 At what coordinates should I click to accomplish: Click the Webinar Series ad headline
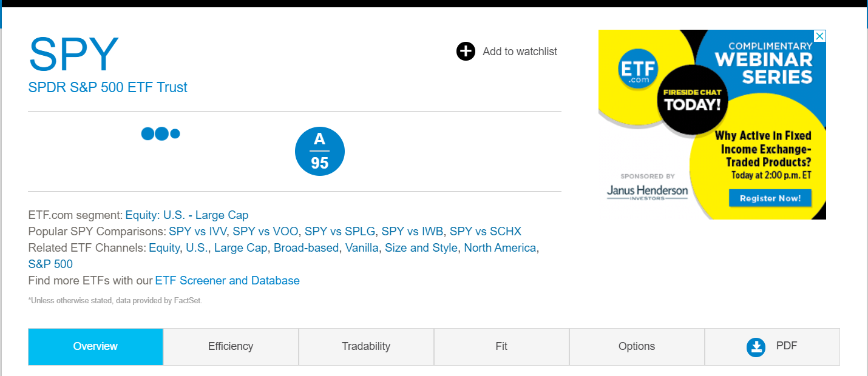(764, 63)
